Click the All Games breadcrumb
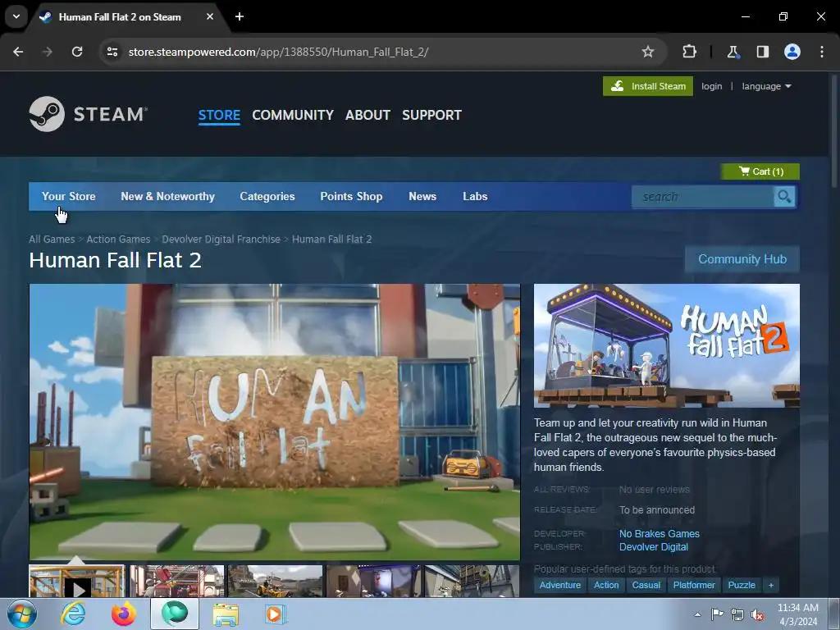 (x=52, y=239)
